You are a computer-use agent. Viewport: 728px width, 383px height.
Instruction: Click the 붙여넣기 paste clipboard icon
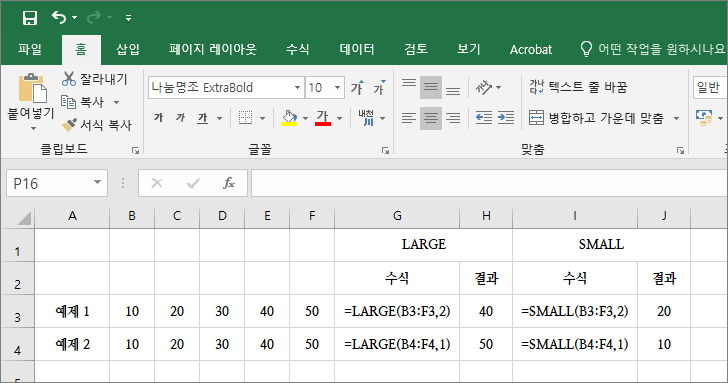coord(32,88)
